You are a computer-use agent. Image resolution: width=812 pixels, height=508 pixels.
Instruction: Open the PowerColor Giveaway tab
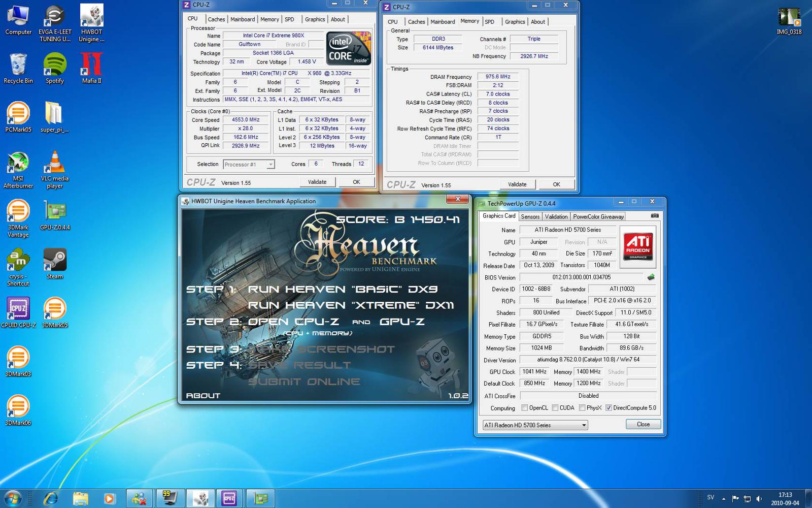pyautogui.click(x=598, y=216)
